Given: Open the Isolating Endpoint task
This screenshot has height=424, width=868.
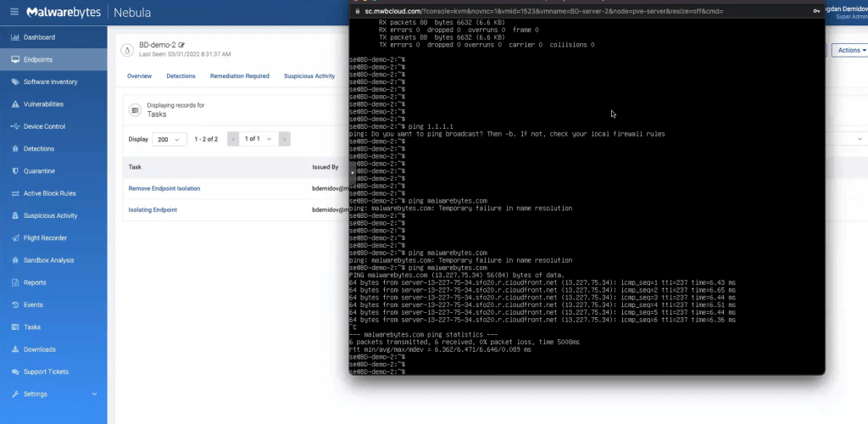Looking at the screenshot, I should pos(153,210).
